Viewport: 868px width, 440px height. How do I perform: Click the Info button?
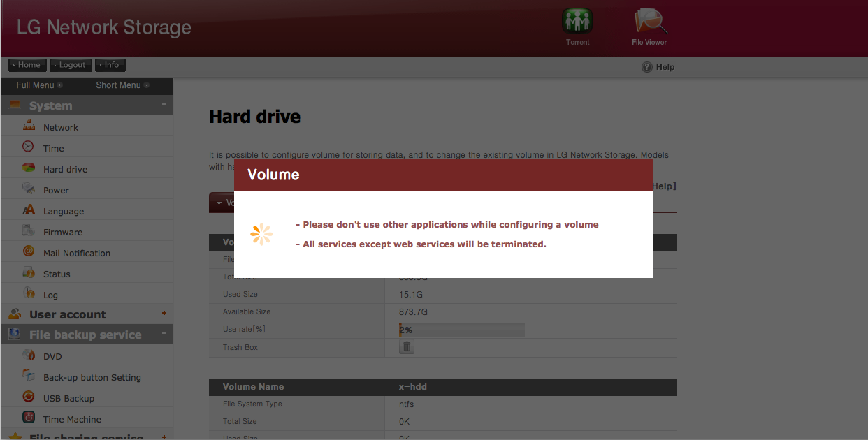pyautogui.click(x=110, y=65)
